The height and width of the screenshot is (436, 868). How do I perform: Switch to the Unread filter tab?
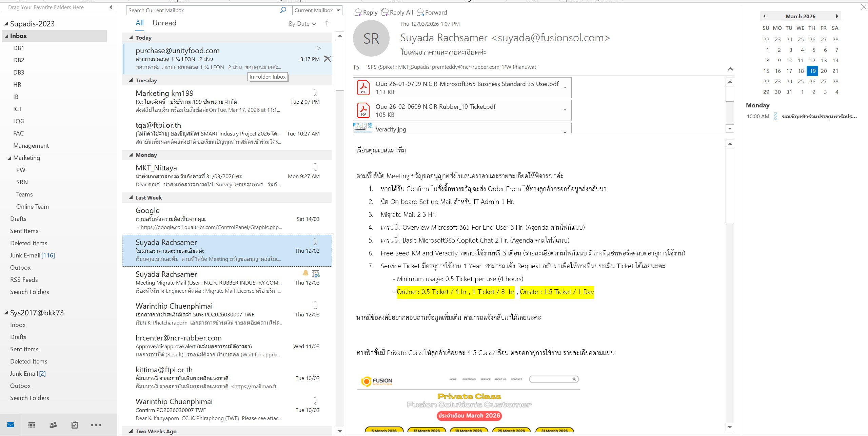click(164, 23)
